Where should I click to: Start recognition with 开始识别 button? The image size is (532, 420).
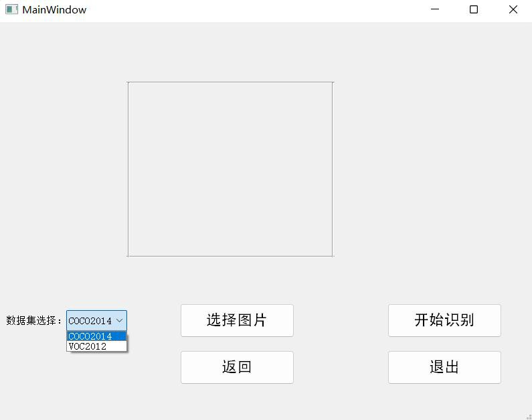click(x=444, y=320)
